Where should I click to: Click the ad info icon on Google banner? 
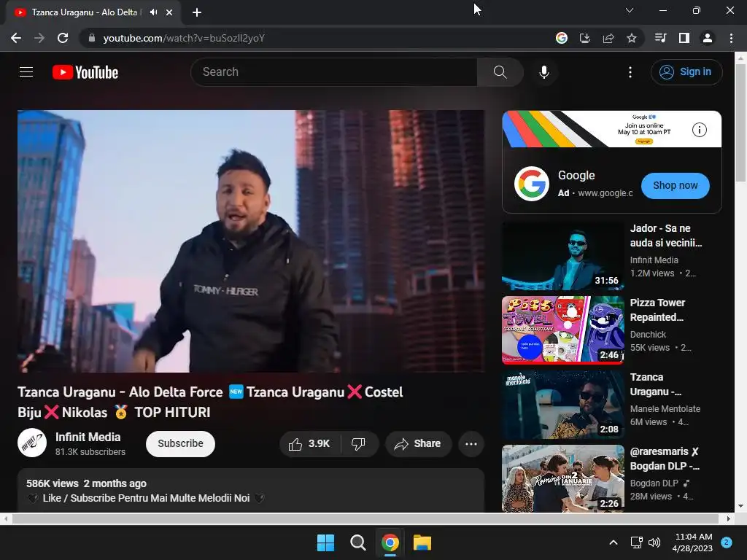coord(699,130)
